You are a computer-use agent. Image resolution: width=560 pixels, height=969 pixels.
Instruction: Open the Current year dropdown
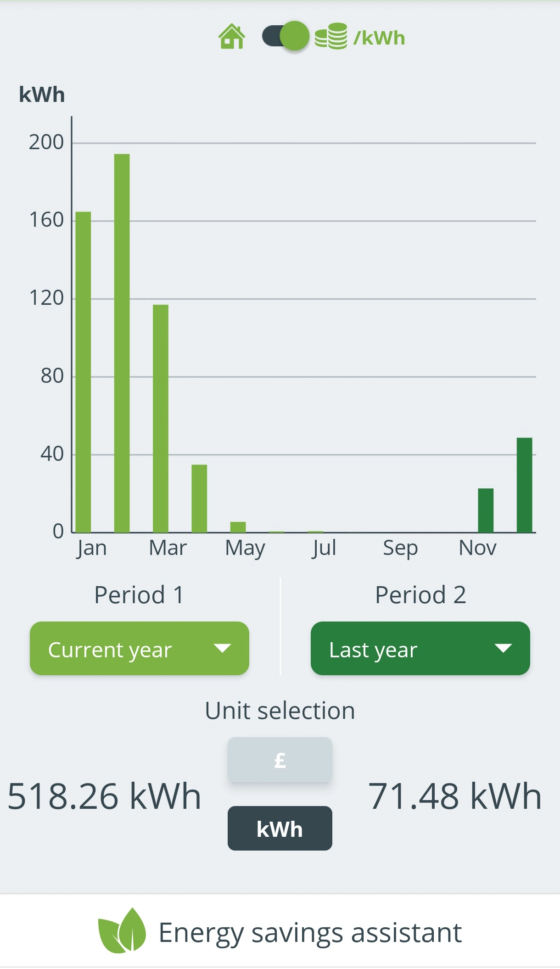139,648
